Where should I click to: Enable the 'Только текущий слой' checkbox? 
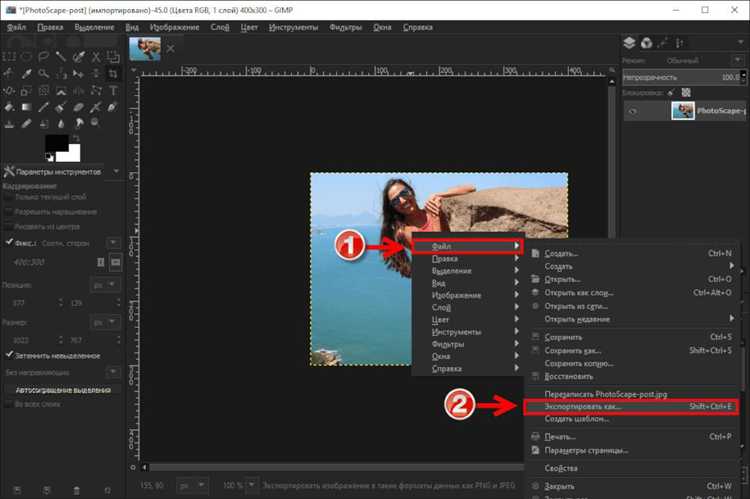coord(9,198)
